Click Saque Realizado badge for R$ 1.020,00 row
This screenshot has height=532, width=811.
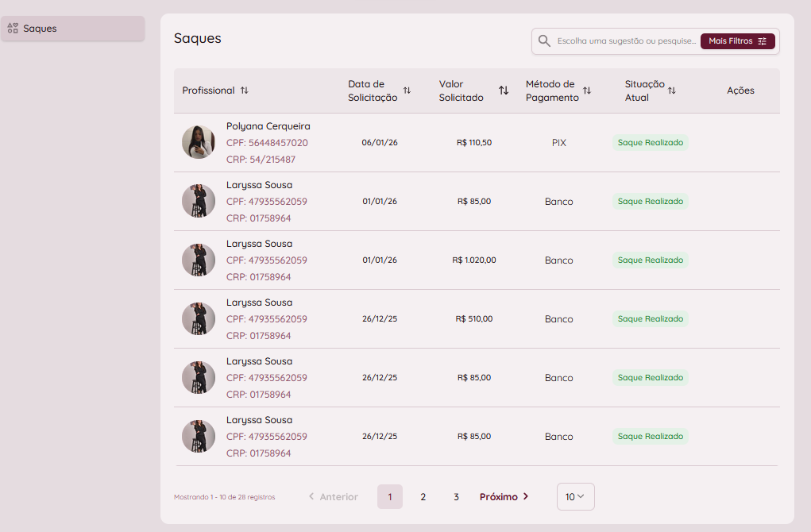point(650,260)
